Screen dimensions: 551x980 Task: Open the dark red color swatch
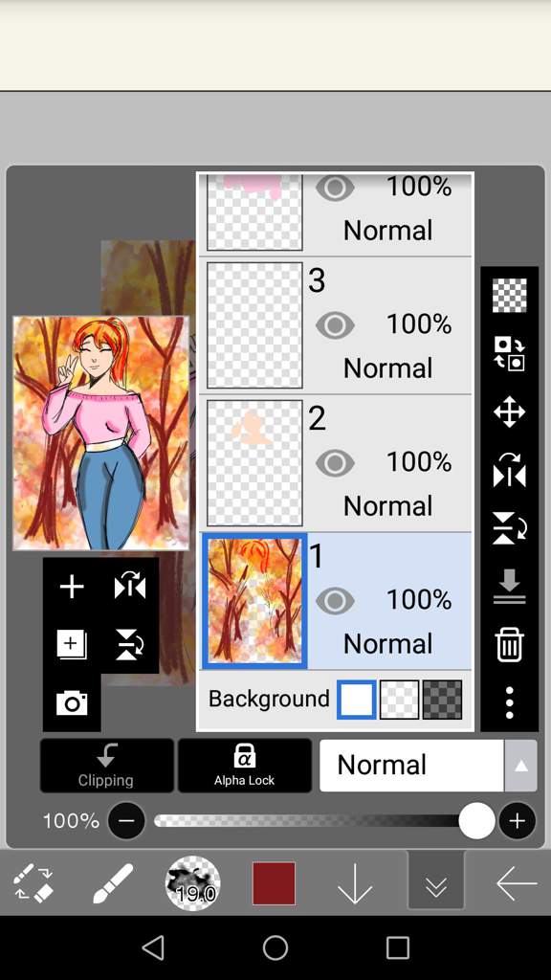(274, 883)
